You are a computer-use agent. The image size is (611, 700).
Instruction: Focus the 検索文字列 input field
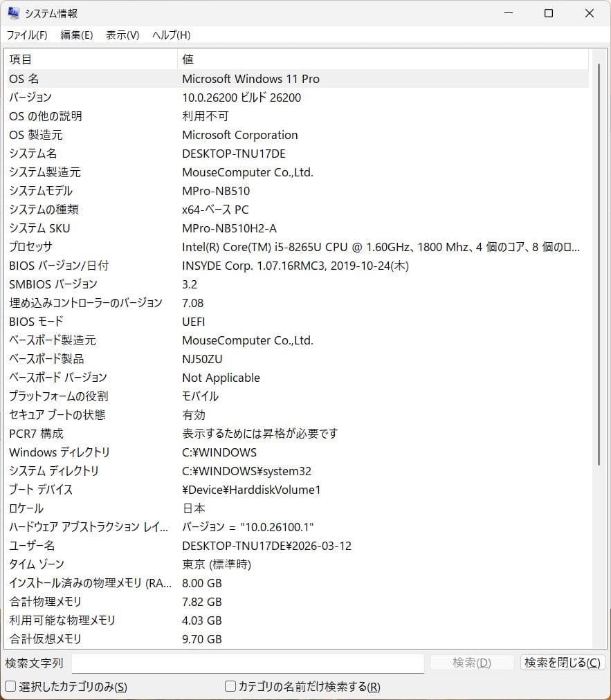248,663
